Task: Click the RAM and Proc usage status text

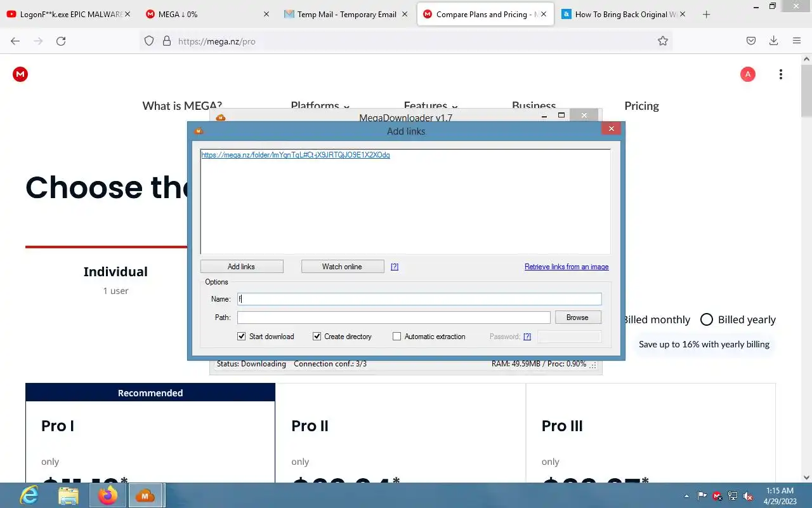Action: click(539, 364)
